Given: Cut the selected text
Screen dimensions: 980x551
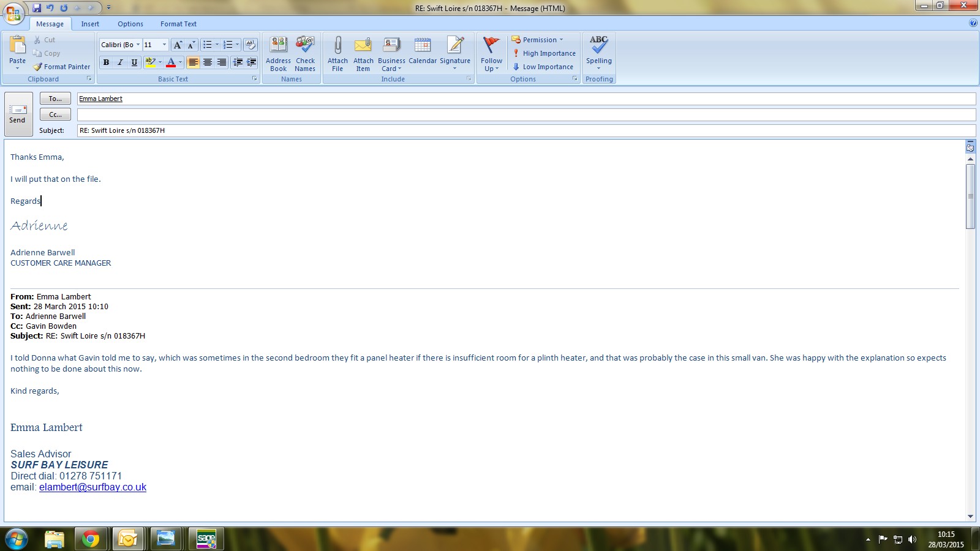Looking at the screenshot, I should pos(44,40).
